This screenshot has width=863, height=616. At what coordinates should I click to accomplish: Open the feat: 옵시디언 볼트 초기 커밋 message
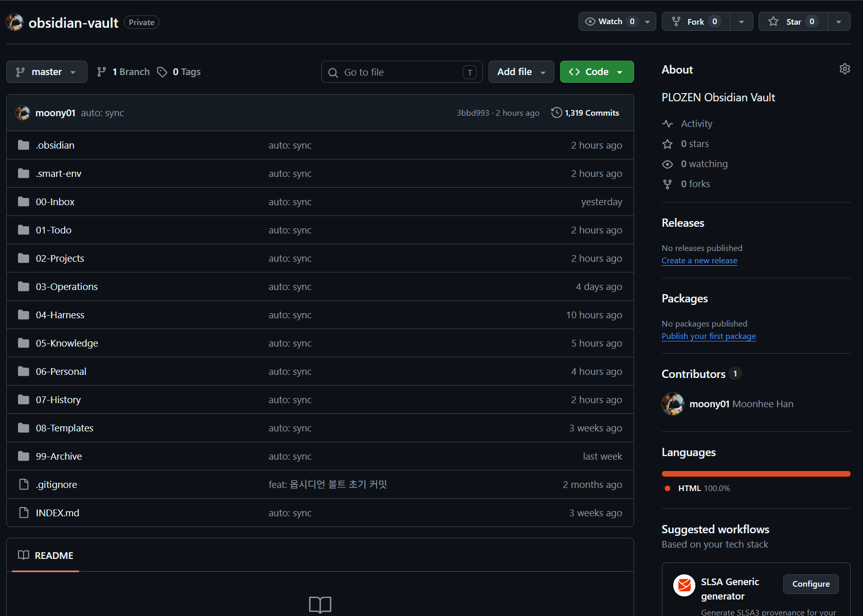coord(328,484)
